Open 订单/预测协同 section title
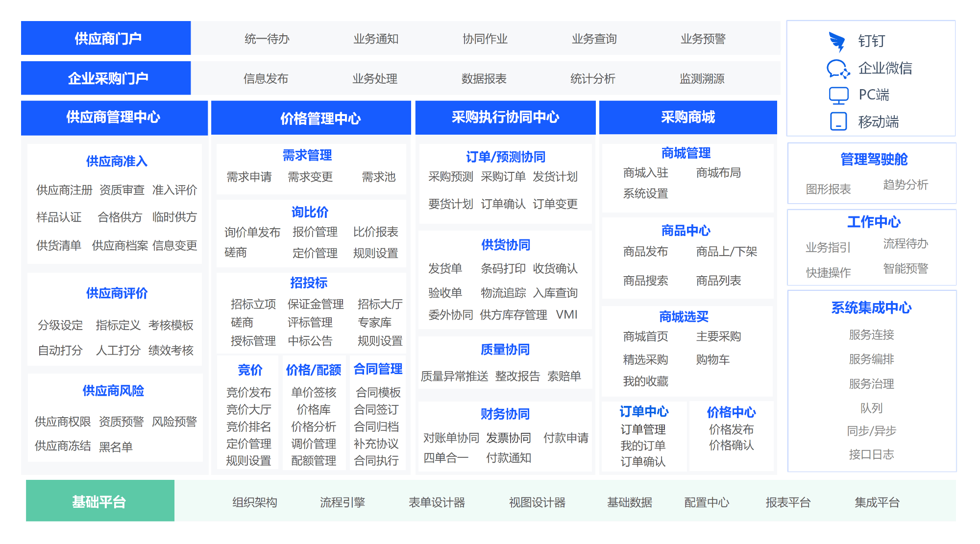 point(506,157)
